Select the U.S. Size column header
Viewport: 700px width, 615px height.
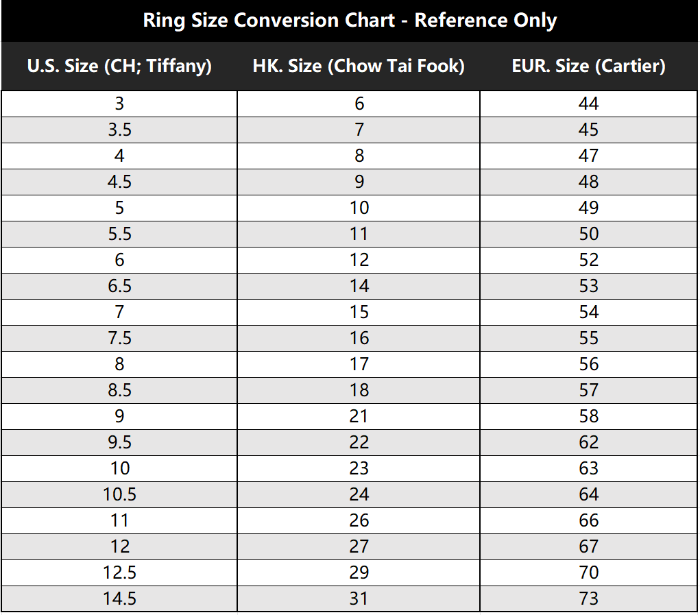pos(119,67)
